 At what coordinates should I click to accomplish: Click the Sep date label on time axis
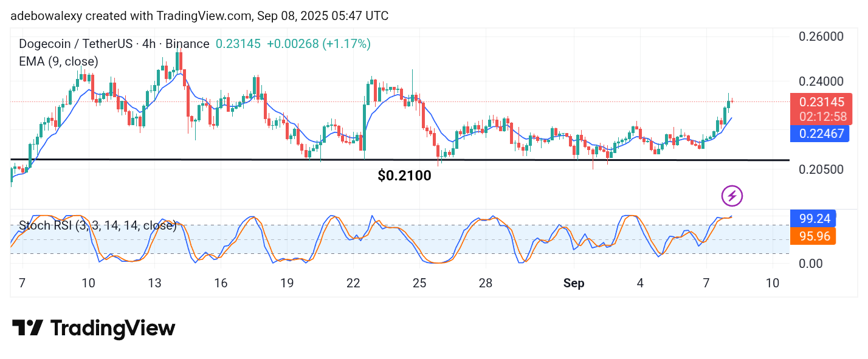[x=574, y=283]
